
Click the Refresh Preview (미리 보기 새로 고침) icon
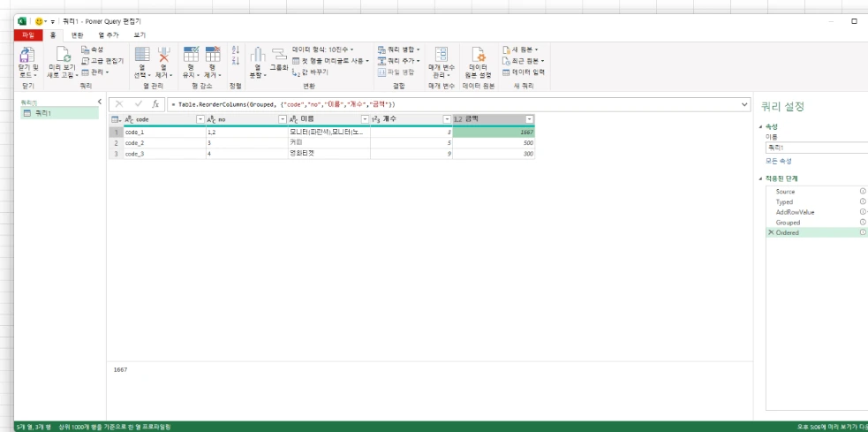pyautogui.click(x=64, y=55)
